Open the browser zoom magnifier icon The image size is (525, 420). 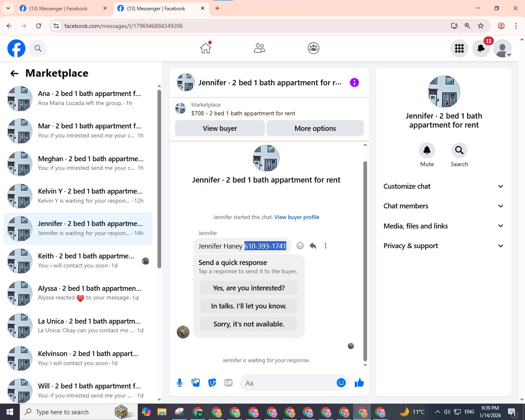click(x=467, y=26)
